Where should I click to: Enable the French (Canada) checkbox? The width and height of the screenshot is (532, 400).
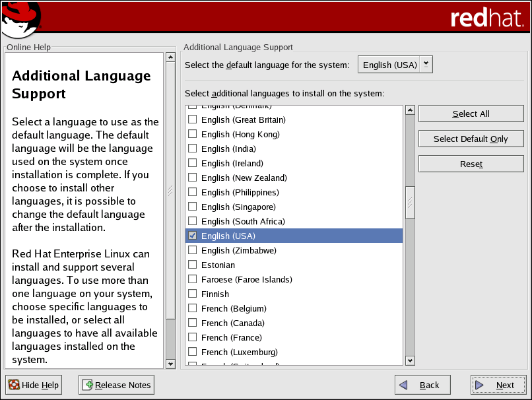point(193,323)
